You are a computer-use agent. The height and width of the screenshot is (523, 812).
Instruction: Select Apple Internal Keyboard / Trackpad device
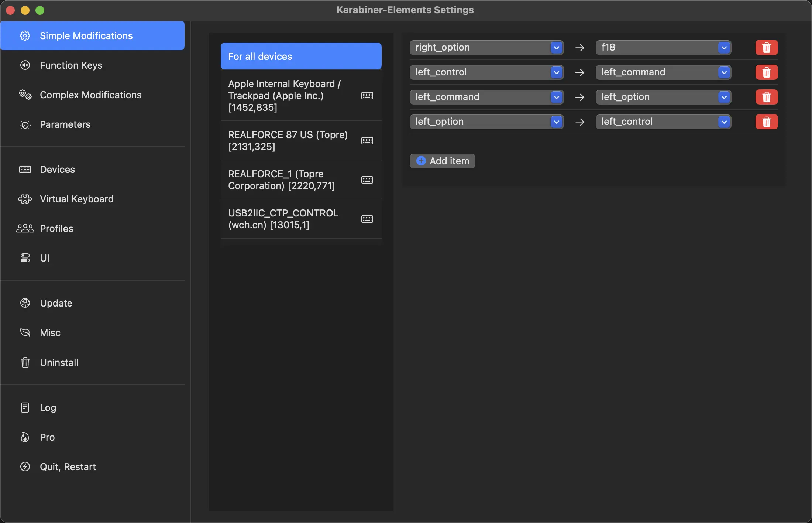coord(301,96)
